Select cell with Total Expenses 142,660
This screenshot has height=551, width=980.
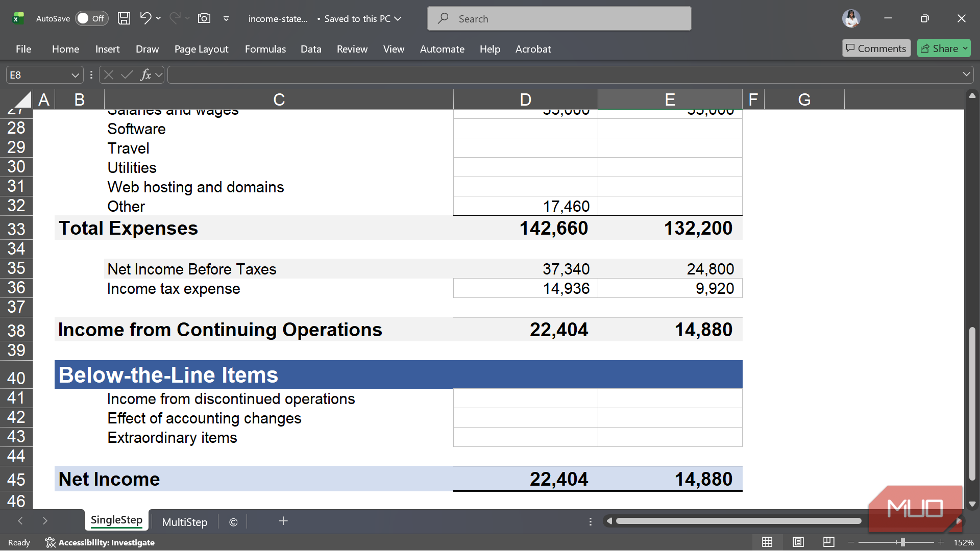click(x=525, y=228)
